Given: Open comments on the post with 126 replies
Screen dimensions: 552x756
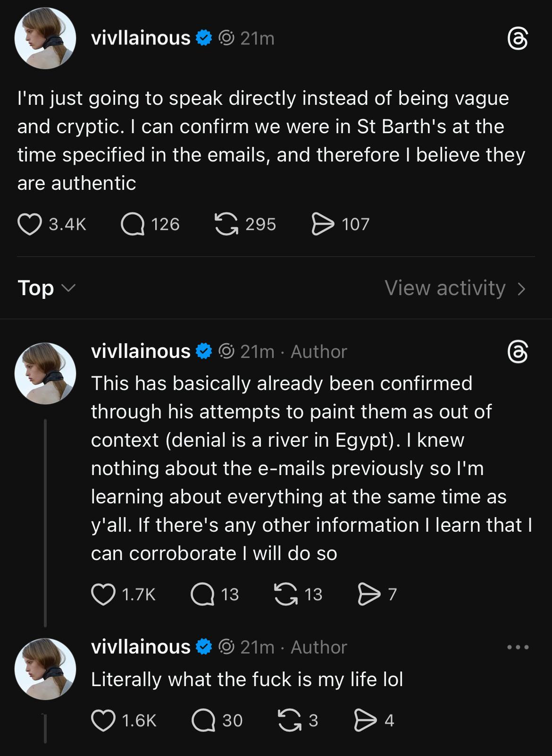Looking at the screenshot, I should [133, 224].
